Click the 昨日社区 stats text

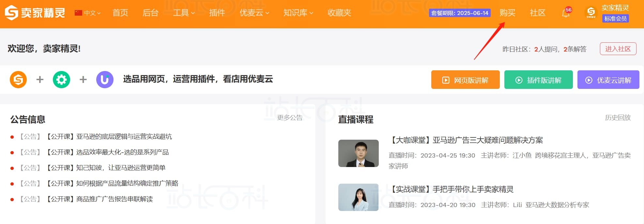[x=544, y=49]
